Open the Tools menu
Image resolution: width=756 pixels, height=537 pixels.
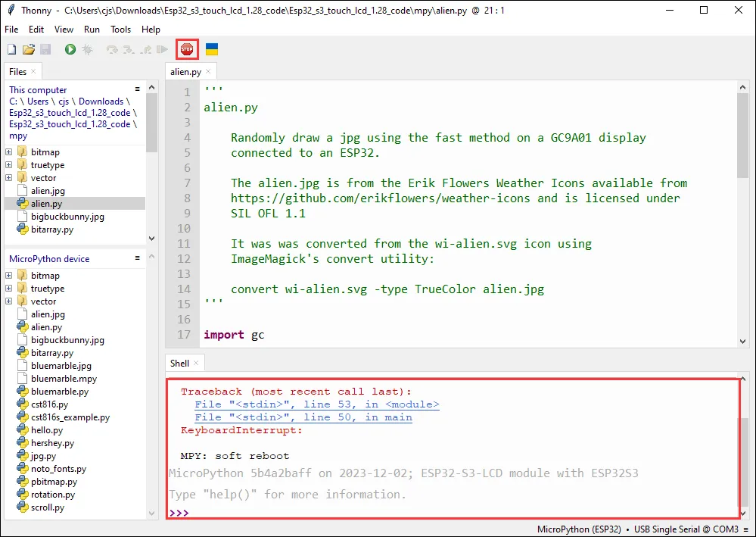[120, 30]
